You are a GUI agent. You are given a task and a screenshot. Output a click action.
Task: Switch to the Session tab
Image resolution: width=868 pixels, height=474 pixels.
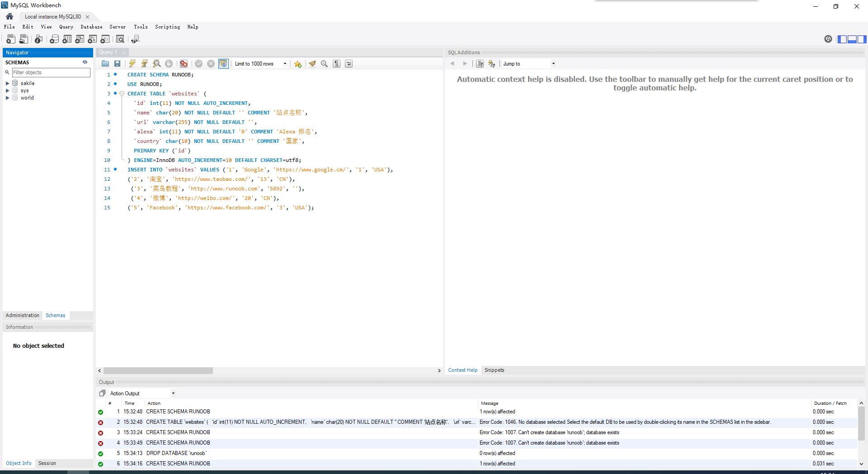[47, 463]
